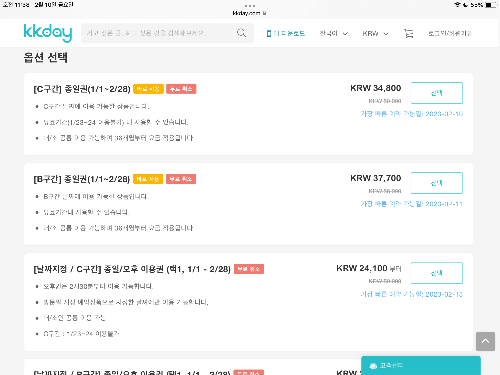The image size is (500, 375).
Task: Tap the battery indicator icon
Action: point(491,5)
